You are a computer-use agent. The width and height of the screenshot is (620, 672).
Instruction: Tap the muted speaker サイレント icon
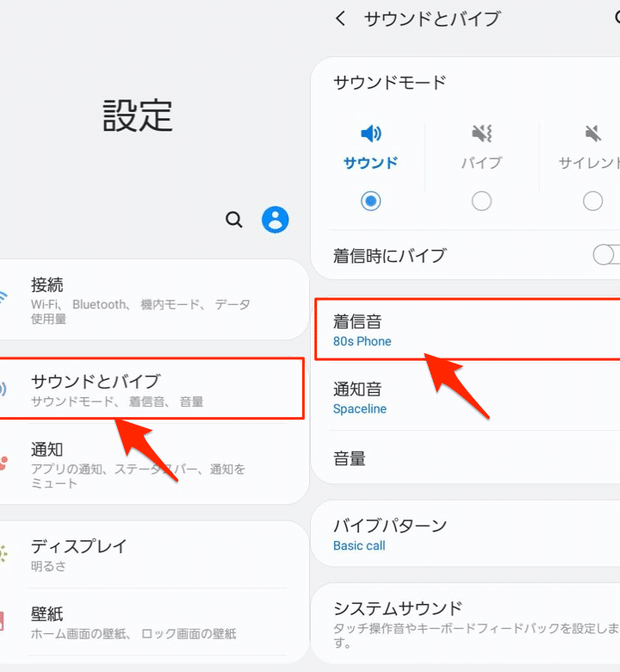coord(593,134)
